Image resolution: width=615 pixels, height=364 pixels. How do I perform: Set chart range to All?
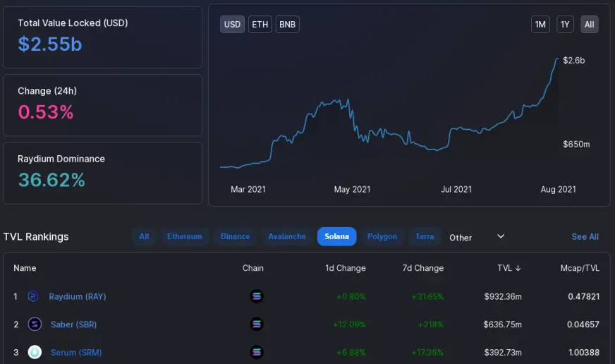589,24
